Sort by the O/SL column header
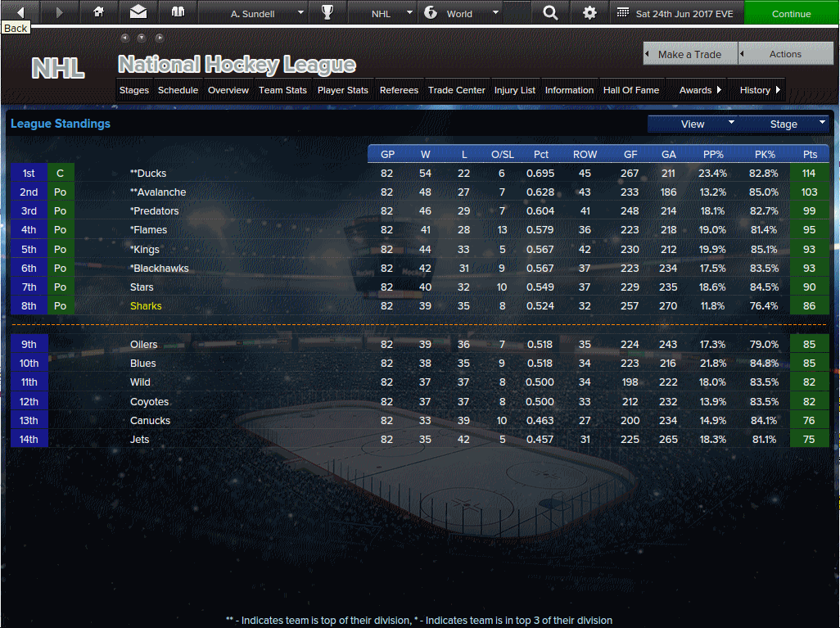840x628 pixels. click(503, 154)
